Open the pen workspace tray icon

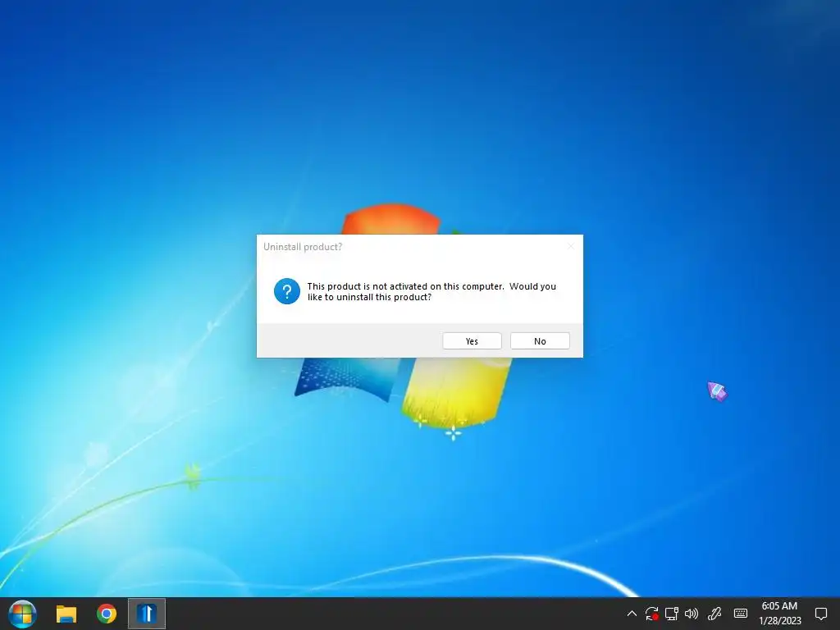714,614
